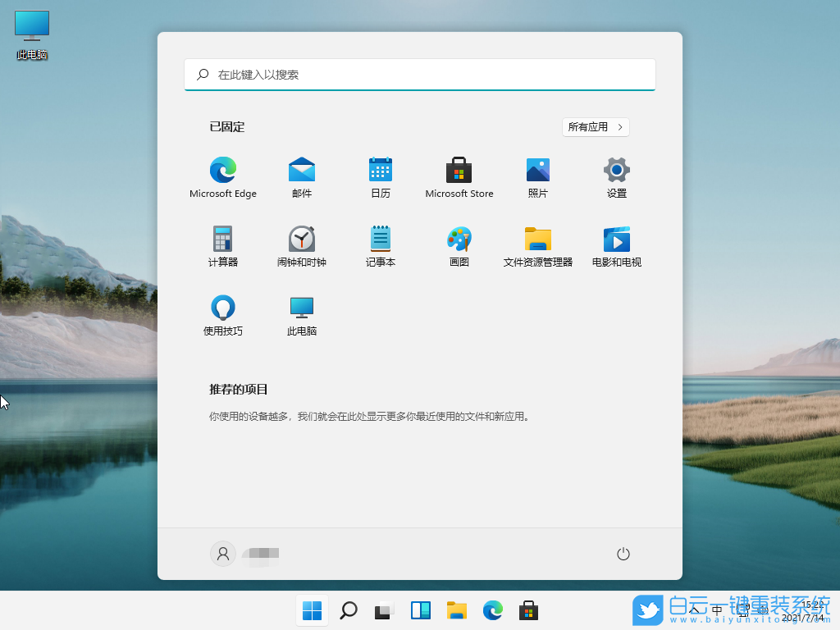Open the 邮件 (Mail) app

coord(301,170)
